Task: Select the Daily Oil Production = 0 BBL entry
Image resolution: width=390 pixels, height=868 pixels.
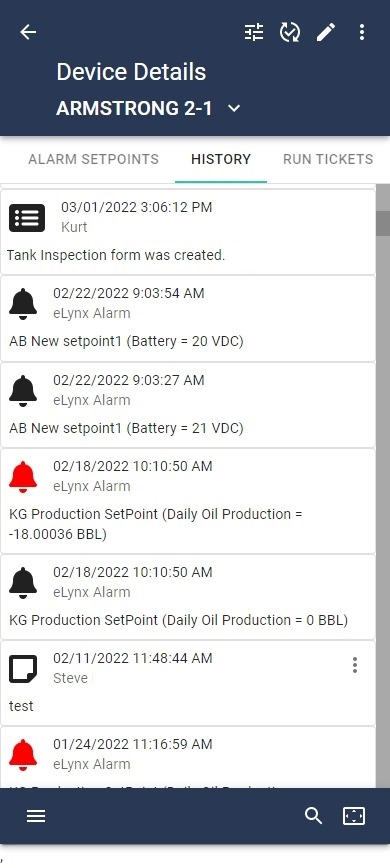Action: pos(188,597)
